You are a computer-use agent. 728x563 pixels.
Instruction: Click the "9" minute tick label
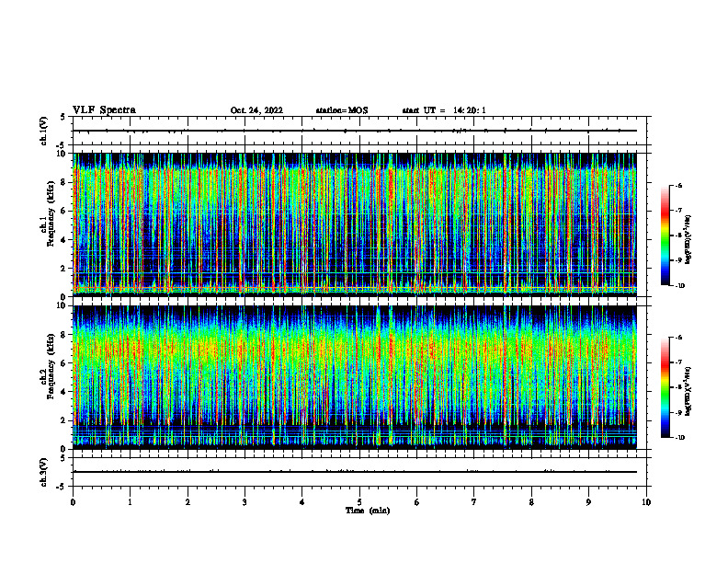[588, 502]
